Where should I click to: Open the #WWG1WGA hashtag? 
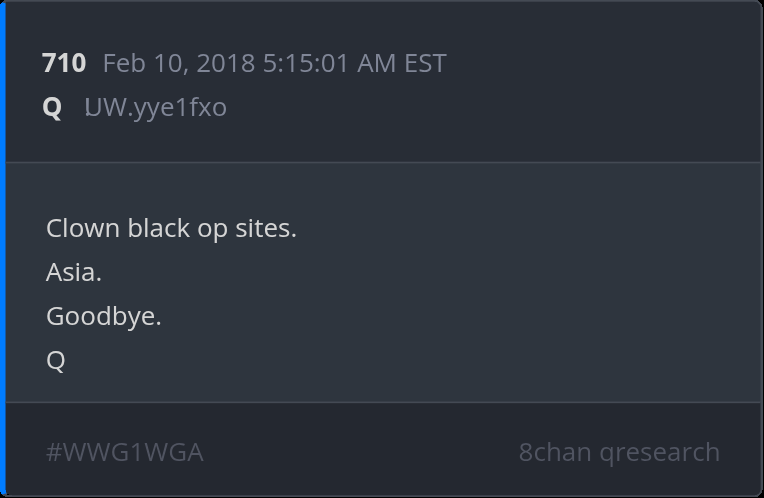coord(125,452)
